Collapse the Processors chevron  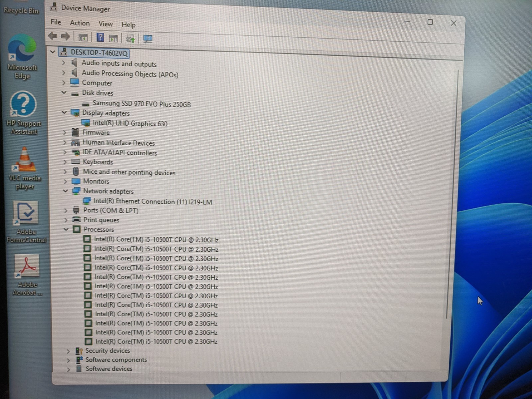click(66, 229)
